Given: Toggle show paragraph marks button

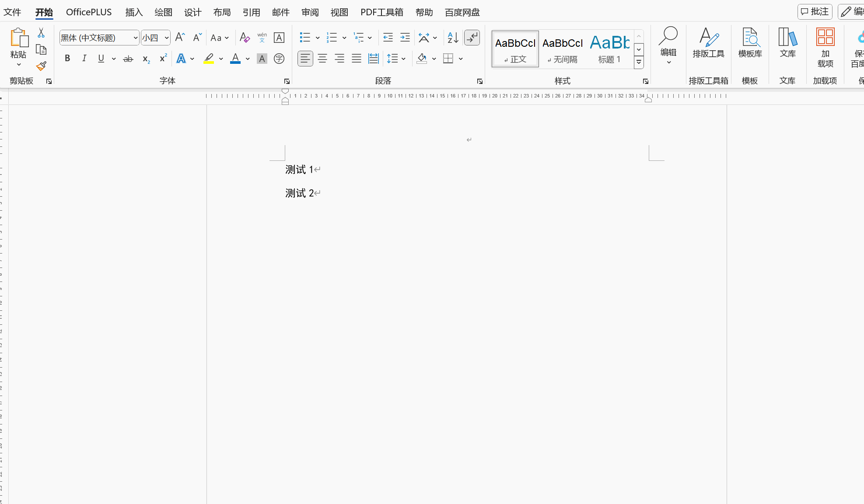Looking at the screenshot, I should 472,38.
